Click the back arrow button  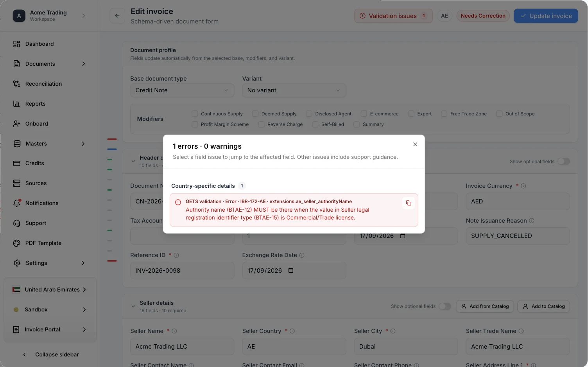point(117,16)
